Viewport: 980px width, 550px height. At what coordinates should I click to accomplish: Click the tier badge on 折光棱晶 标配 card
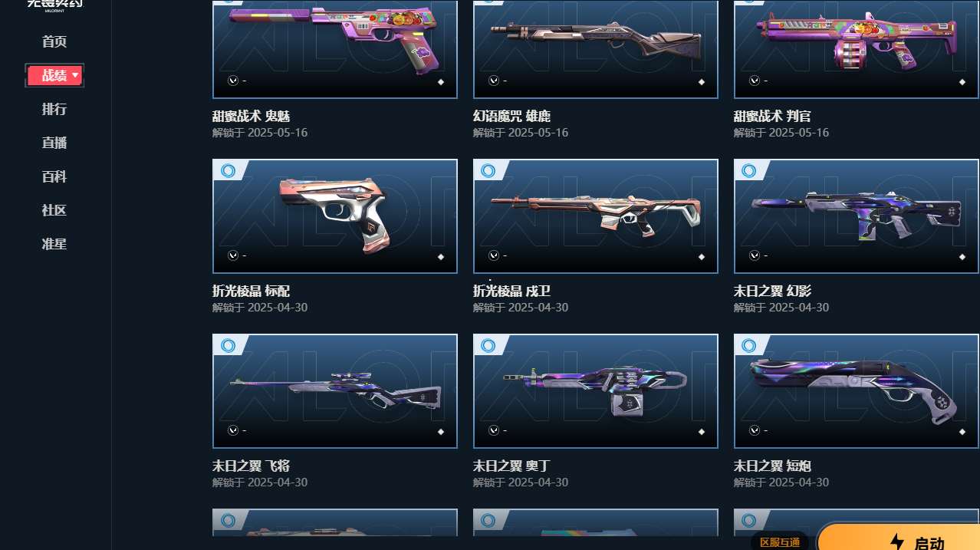[x=228, y=170]
